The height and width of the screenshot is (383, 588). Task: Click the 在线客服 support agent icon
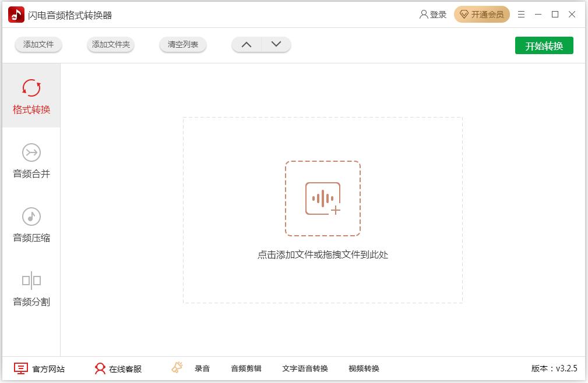[x=100, y=368]
